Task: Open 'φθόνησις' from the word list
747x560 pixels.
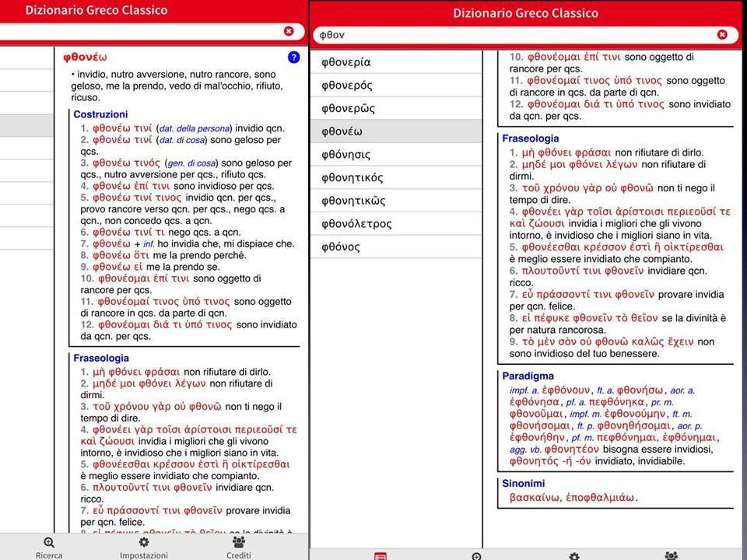Action: click(396, 155)
